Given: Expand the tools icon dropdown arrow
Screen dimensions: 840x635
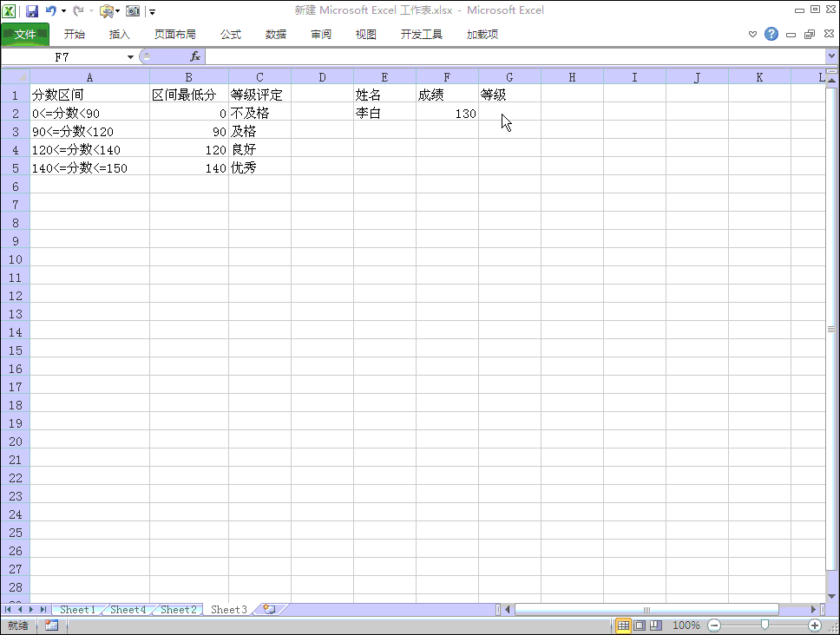Looking at the screenshot, I should [x=118, y=11].
